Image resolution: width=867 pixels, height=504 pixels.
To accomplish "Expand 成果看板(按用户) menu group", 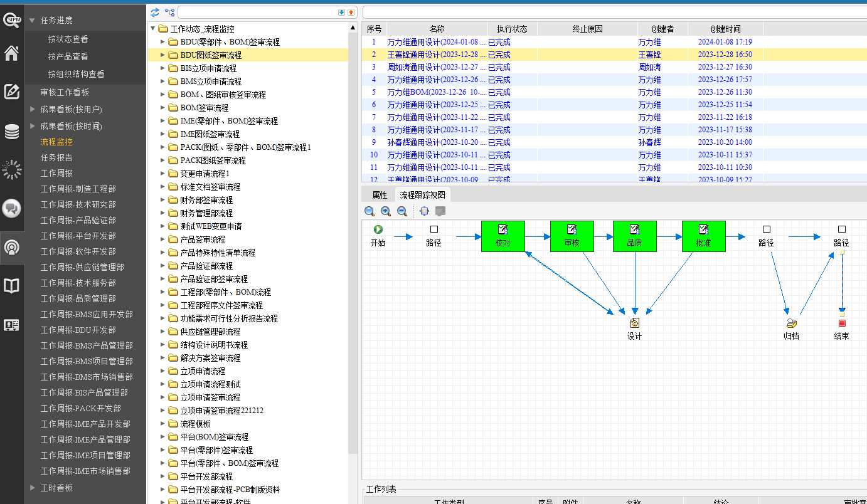I will [x=33, y=109].
